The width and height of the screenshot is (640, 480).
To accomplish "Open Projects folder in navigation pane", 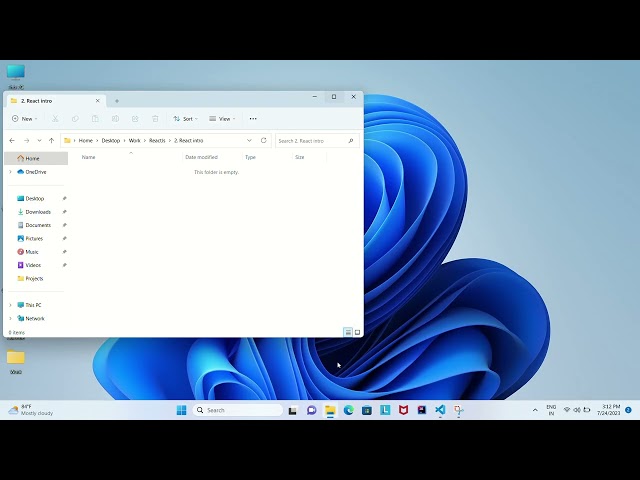I will 36,278.
